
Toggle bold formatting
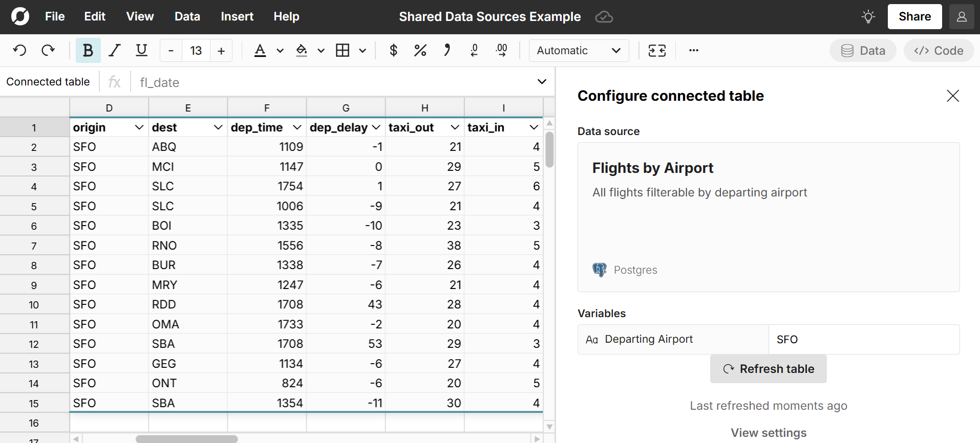(x=88, y=50)
